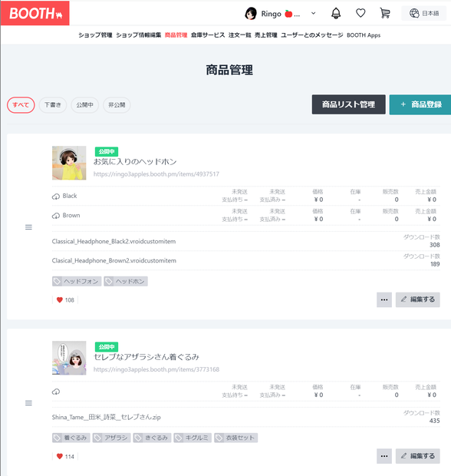The image size is (451, 476).
Task: Click download count 435
Action: [x=435, y=421]
